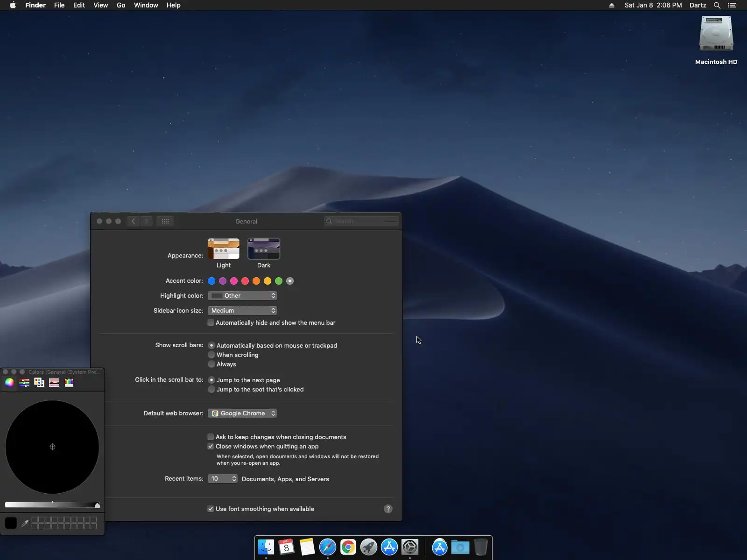
Task: Choose Jump to the next page
Action: coord(211,380)
